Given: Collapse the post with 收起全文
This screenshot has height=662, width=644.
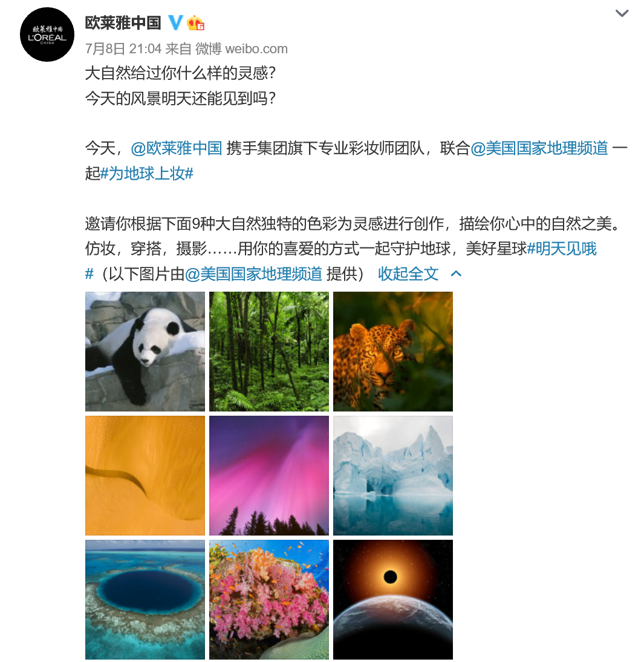Looking at the screenshot, I should 408,274.
